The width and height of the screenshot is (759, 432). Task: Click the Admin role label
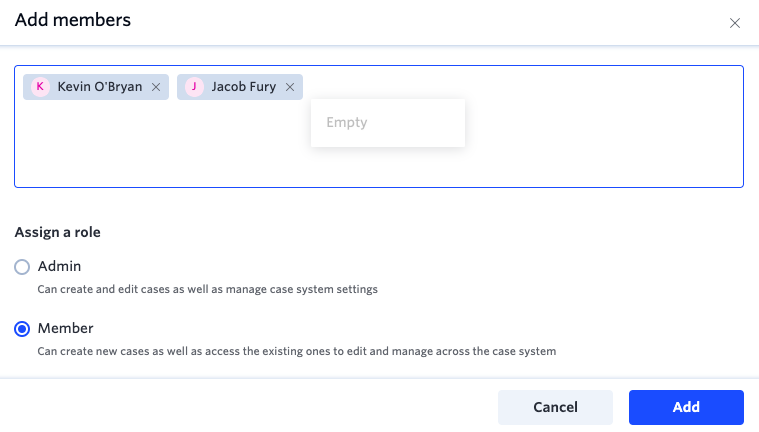(59, 266)
